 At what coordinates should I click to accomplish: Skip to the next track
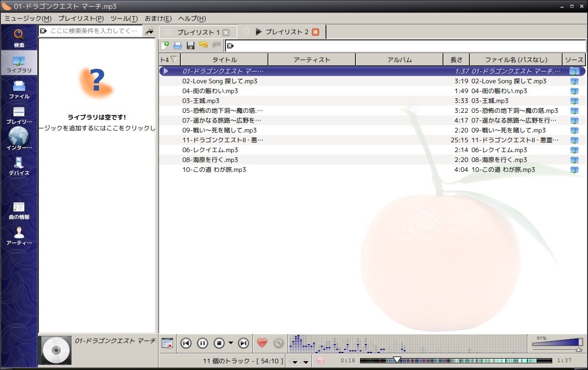(x=243, y=343)
